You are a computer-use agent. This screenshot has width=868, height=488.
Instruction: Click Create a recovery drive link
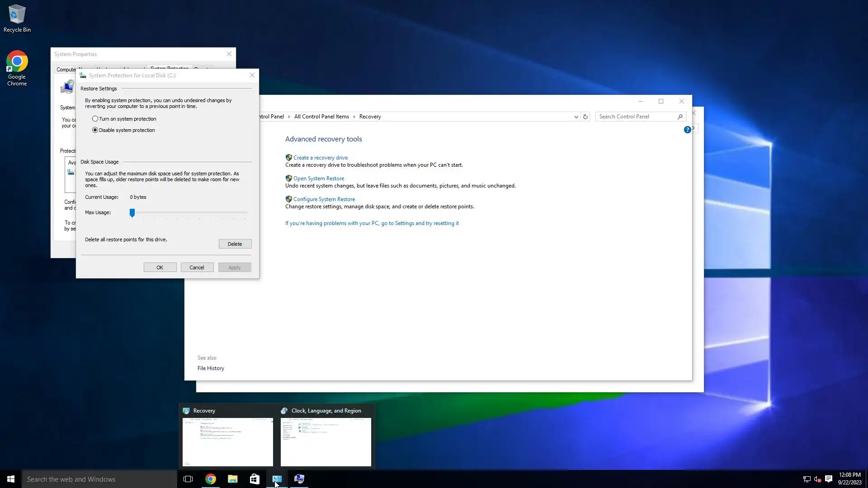[x=320, y=158]
